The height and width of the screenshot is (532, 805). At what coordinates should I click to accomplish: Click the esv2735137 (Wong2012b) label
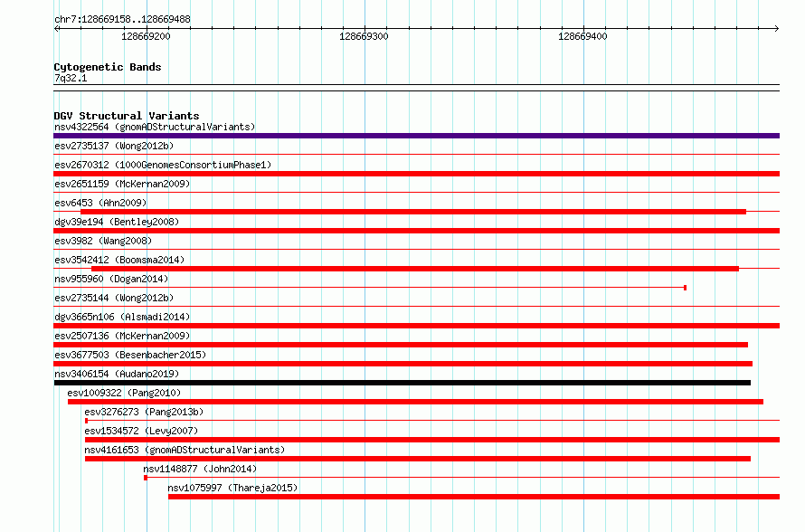click(x=114, y=146)
